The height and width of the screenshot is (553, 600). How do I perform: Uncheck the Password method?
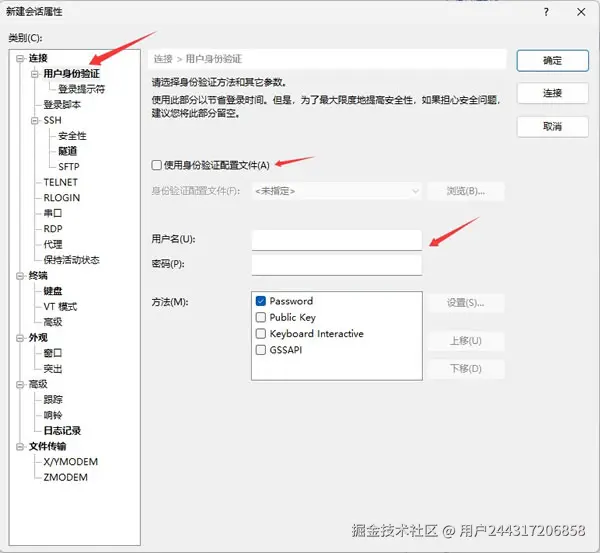click(261, 301)
